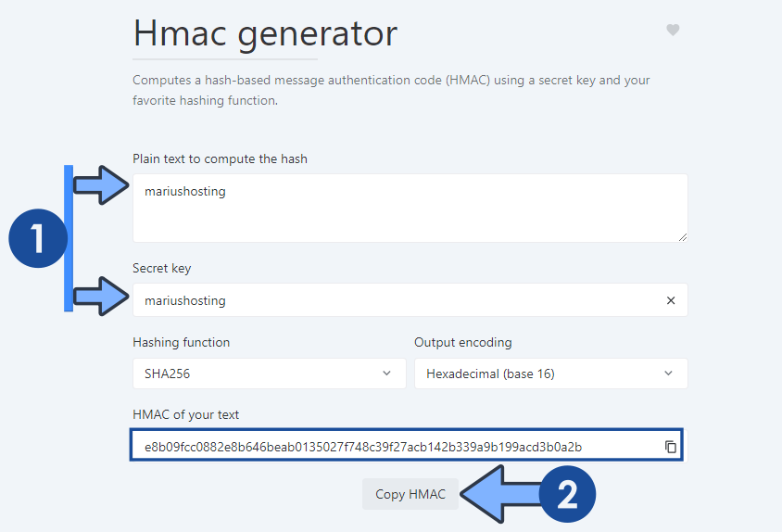Click the heart favorite icon
Image resolution: width=782 pixels, height=532 pixels.
(x=673, y=30)
